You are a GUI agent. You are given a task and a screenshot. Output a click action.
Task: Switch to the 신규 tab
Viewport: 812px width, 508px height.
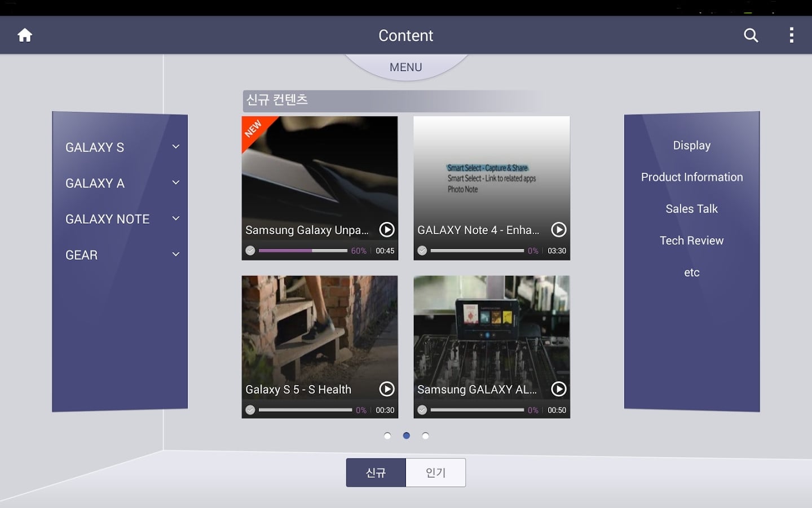(x=376, y=472)
